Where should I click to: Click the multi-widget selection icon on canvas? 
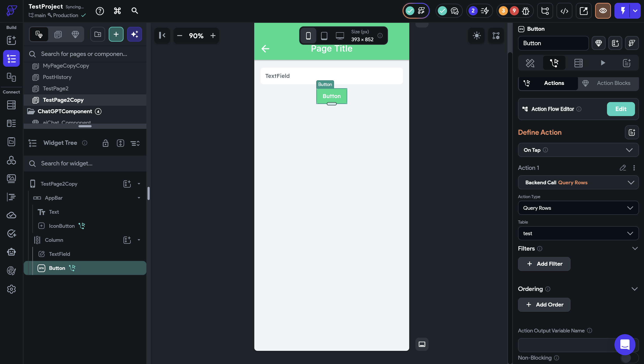[x=496, y=36]
